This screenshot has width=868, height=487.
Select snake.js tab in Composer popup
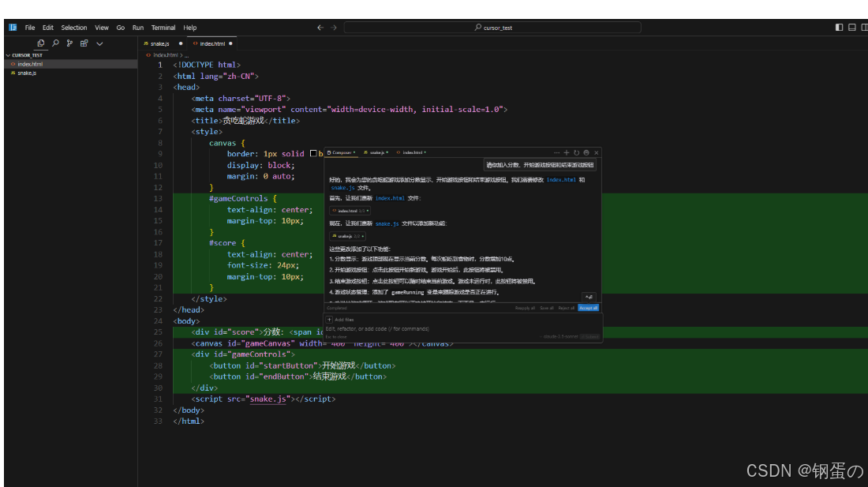coord(376,152)
